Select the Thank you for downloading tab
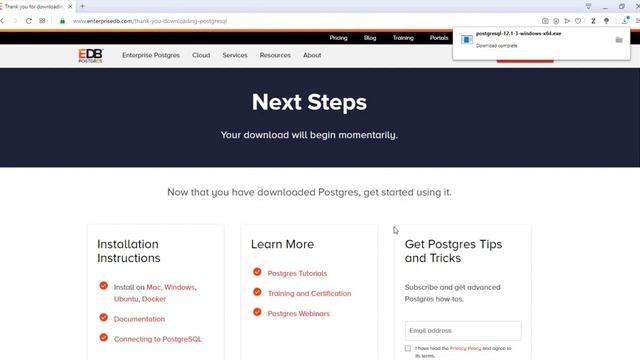 [34, 7]
